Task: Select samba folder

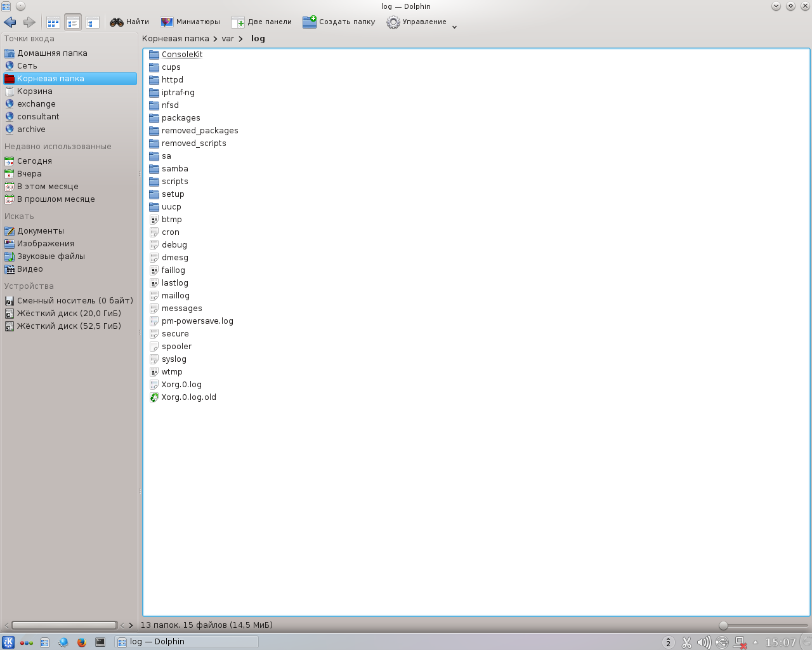Action: click(x=169, y=169)
